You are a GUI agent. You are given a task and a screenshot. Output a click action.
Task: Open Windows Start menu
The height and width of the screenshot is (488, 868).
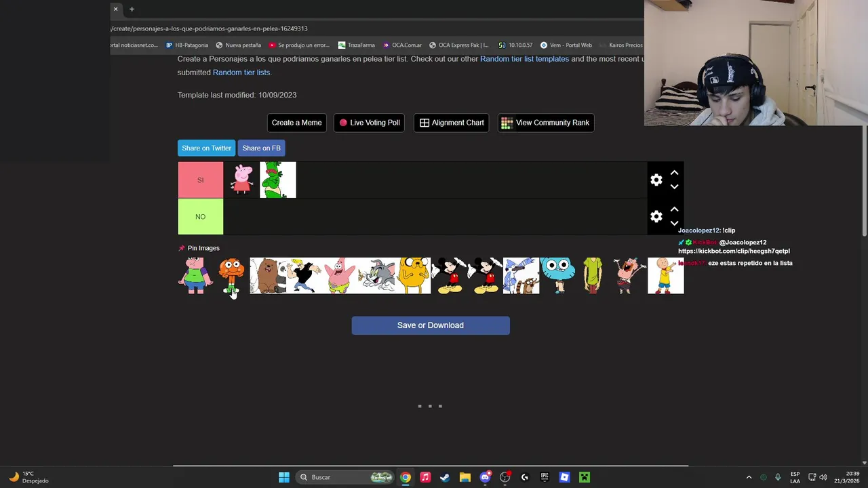pos(284,477)
